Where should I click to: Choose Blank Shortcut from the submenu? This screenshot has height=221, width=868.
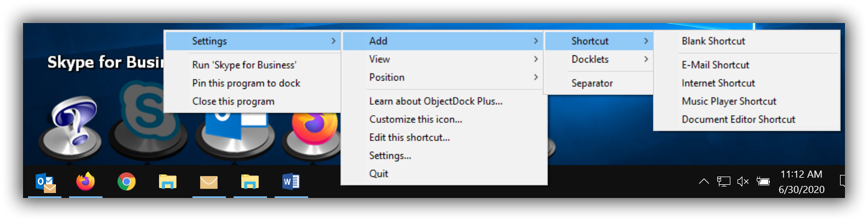[x=713, y=41]
